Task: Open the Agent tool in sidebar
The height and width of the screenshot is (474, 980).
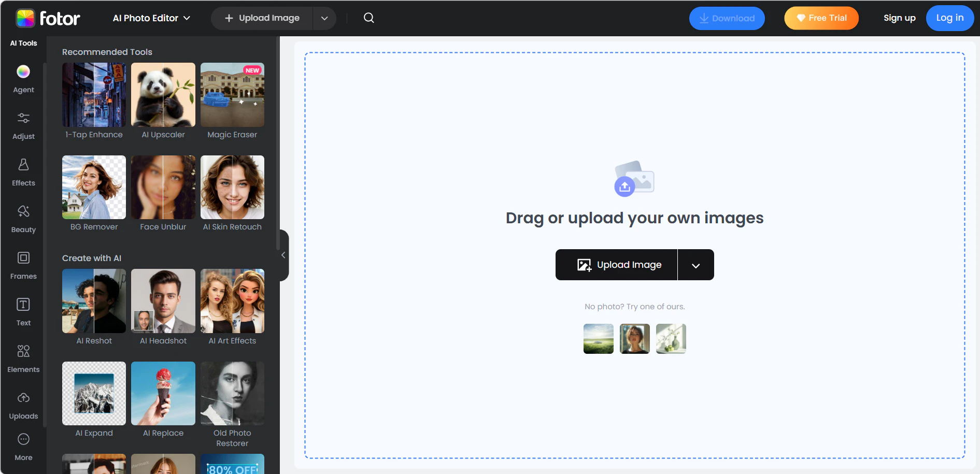Action: click(23, 72)
